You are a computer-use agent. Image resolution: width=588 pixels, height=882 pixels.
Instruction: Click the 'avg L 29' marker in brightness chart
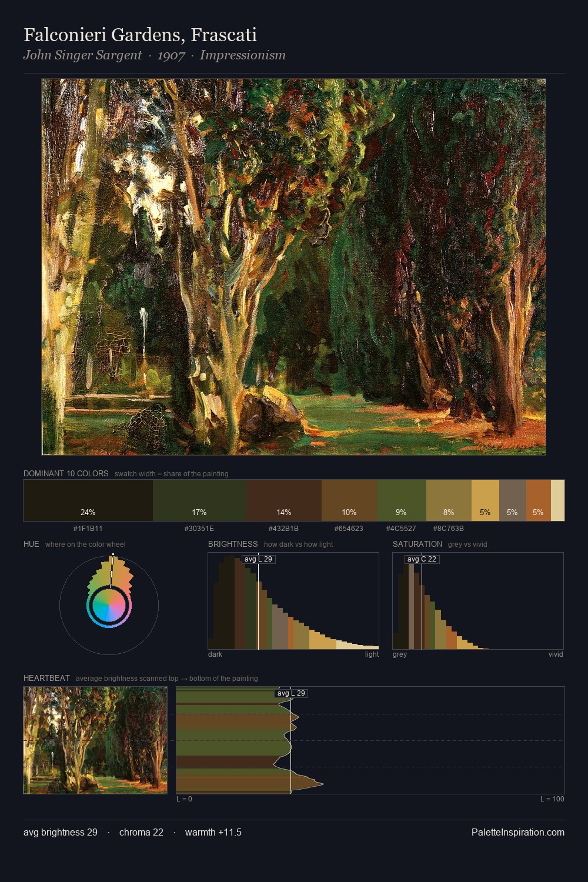[x=259, y=559]
